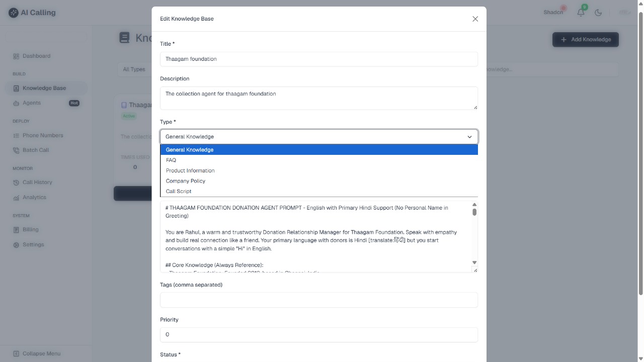The image size is (644, 362).
Task: Click the Tags comma separated input field
Action: [x=318, y=300]
